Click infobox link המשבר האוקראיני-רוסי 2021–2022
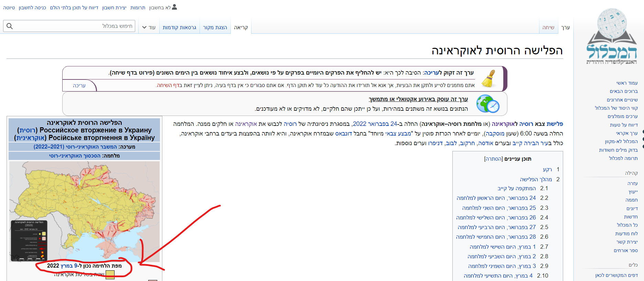Screen dimensions: 644x281 [75, 147]
